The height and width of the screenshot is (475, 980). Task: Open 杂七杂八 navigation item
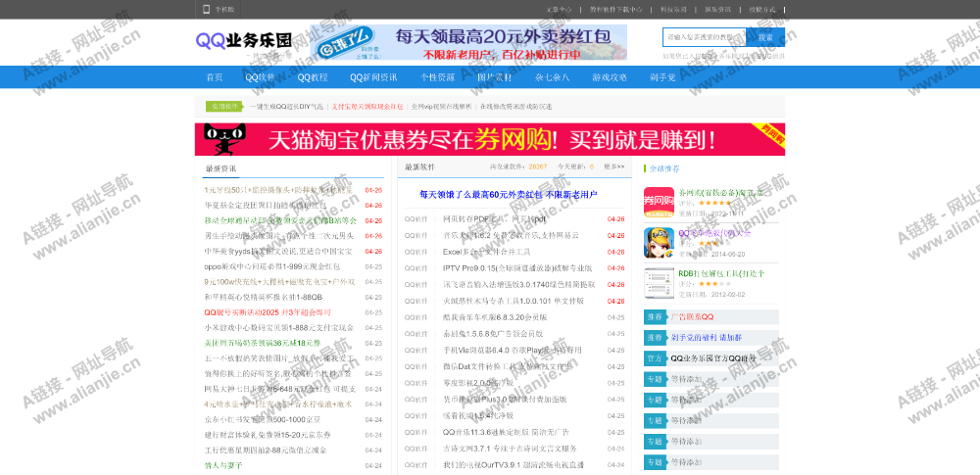(552, 77)
